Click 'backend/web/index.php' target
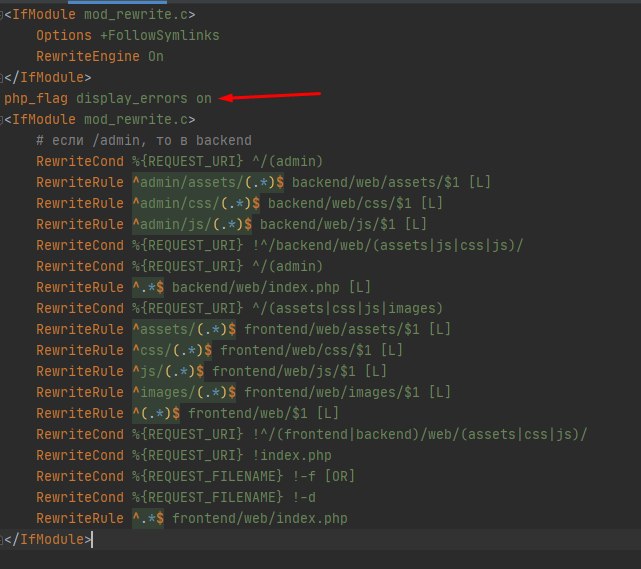Viewport: 641px width, 569px height. coord(256,287)
